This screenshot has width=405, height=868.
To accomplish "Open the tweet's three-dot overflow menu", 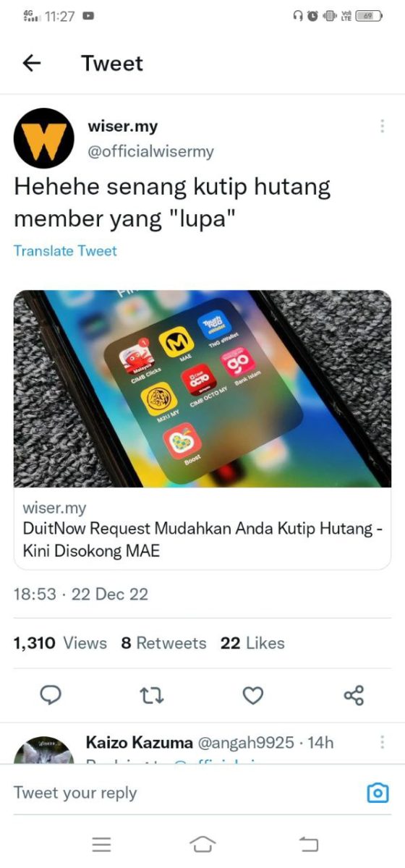I will tap(382, 126).
